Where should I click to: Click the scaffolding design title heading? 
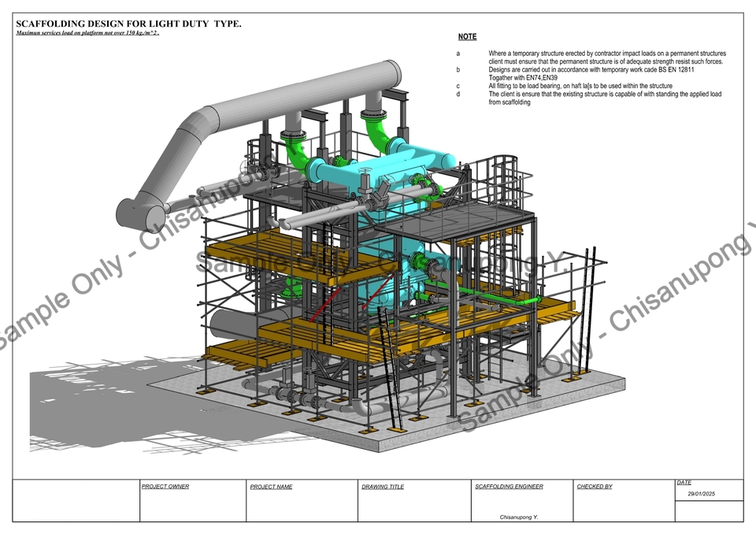tap(128, 24)
